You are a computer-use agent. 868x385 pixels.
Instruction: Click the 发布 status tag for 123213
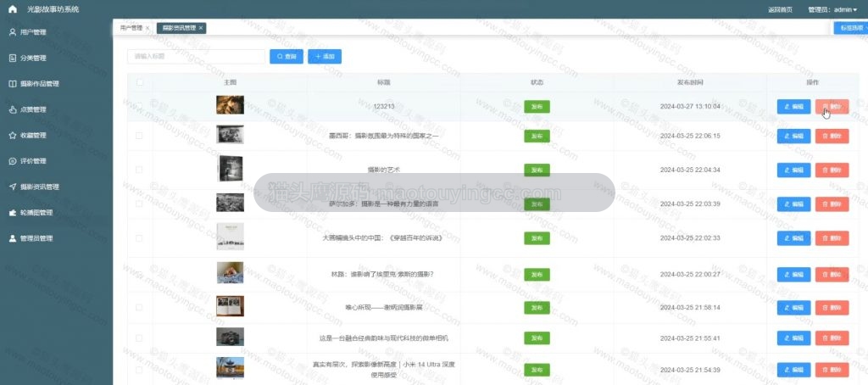click(537, 106)
